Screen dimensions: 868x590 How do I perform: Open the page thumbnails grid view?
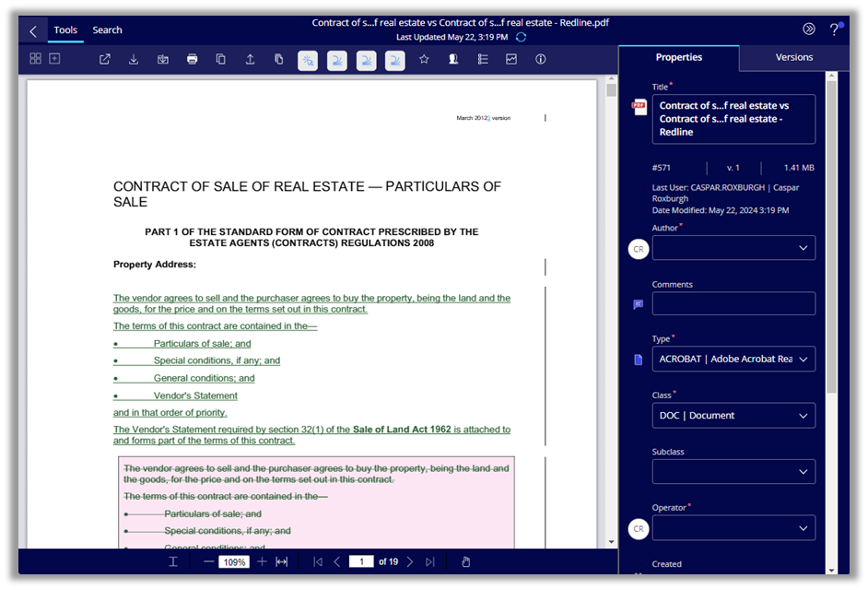click(35, 58)
